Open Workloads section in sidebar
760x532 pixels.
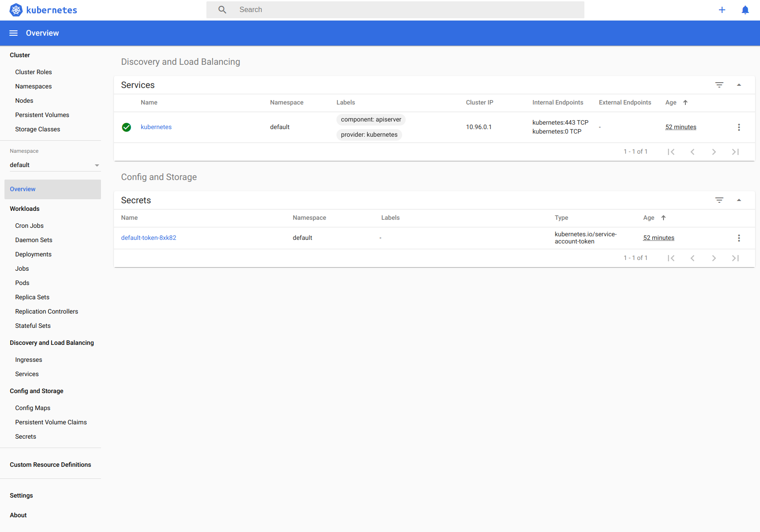(25, 209)
